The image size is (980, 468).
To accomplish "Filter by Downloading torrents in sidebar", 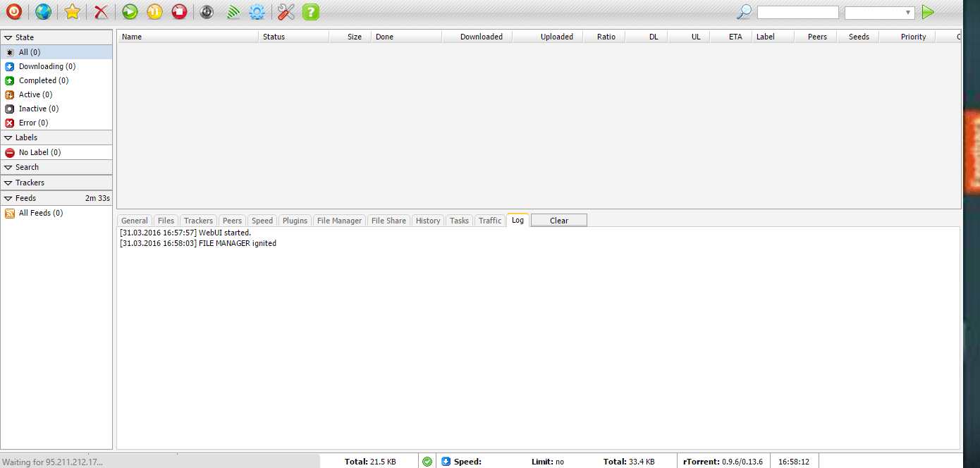I will (x=47, y=66).
